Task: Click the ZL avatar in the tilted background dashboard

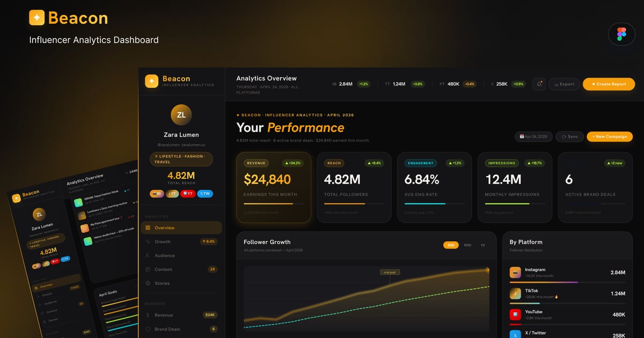Action: tap(38, 215)
